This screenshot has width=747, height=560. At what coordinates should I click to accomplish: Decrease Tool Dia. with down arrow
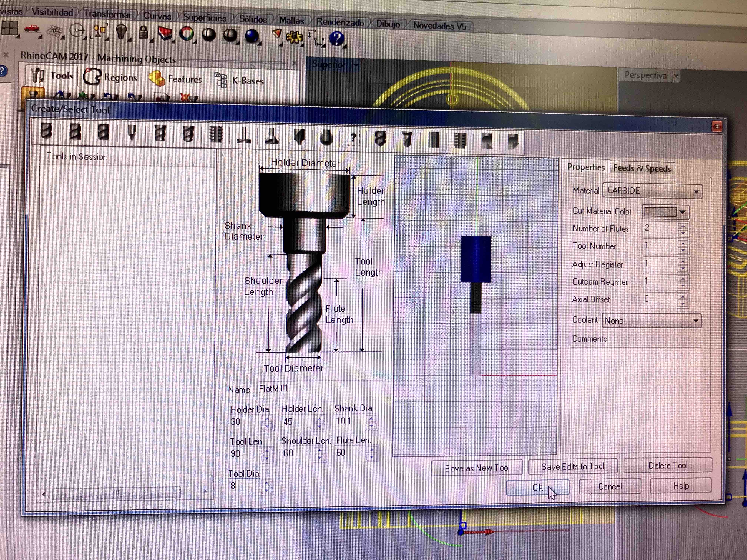[266, 490]
